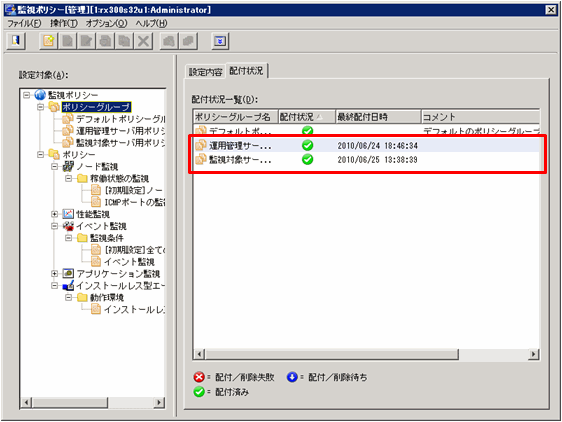
Task: Open the 操作(T) menu
Action: (64, 24)
